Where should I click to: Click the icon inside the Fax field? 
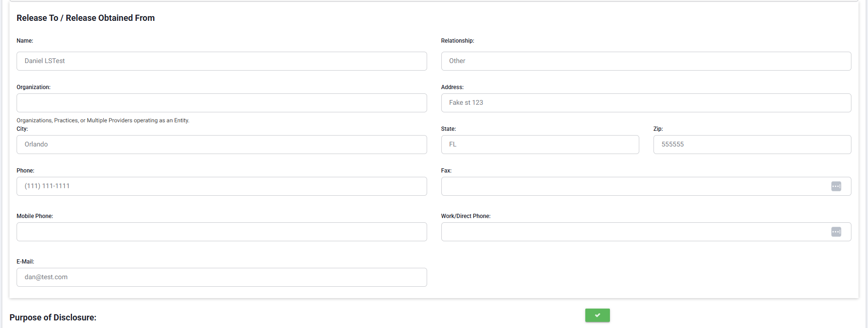[836, 186]
